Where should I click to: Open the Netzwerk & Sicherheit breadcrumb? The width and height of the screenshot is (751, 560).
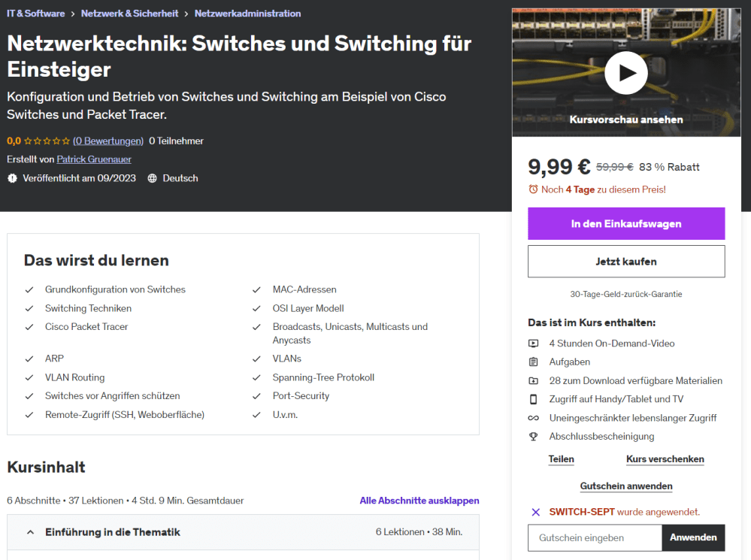click(x=129, y=14)
